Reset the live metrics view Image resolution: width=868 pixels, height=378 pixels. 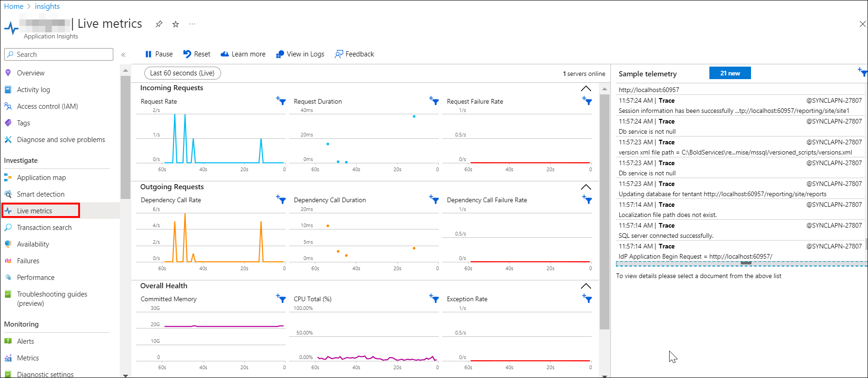coord(197,54)
